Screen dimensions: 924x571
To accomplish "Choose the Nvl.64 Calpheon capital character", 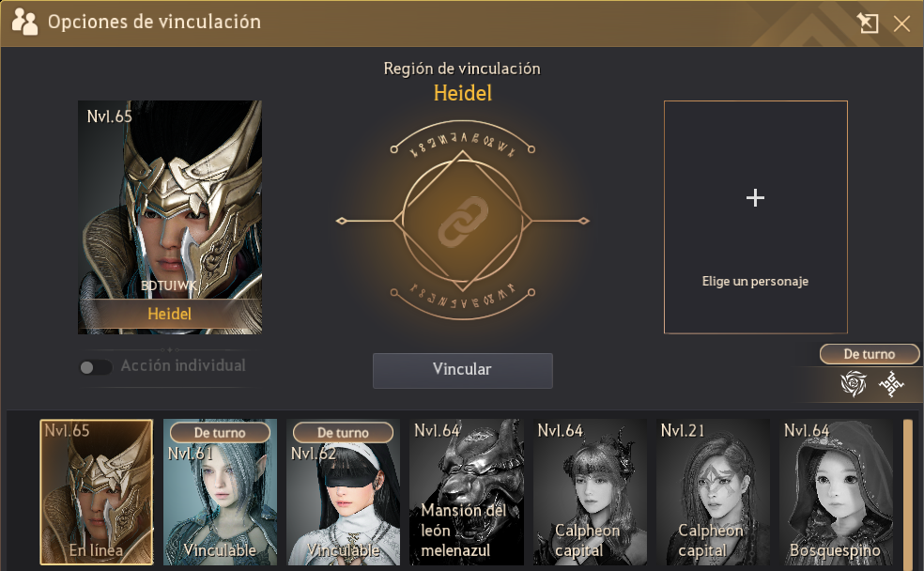I will [590, 492].
